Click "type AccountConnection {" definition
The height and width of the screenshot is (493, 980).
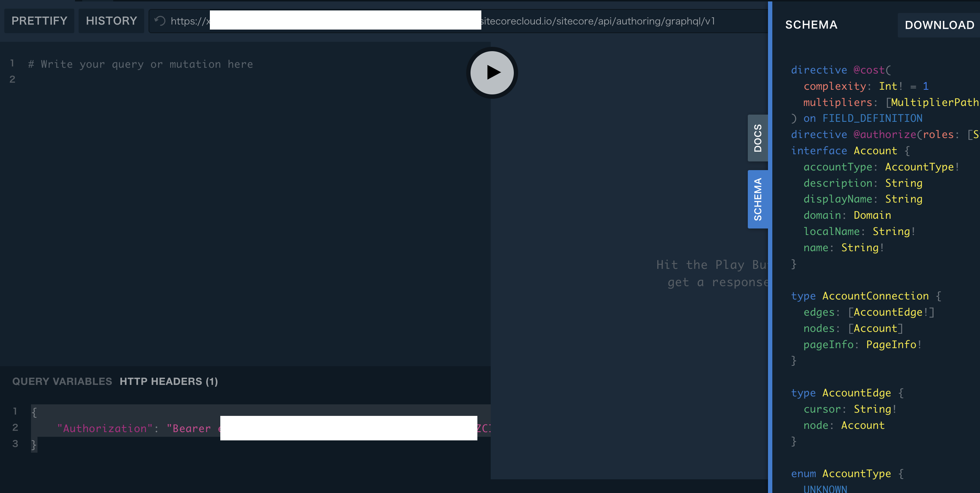(x=866, y=296)
